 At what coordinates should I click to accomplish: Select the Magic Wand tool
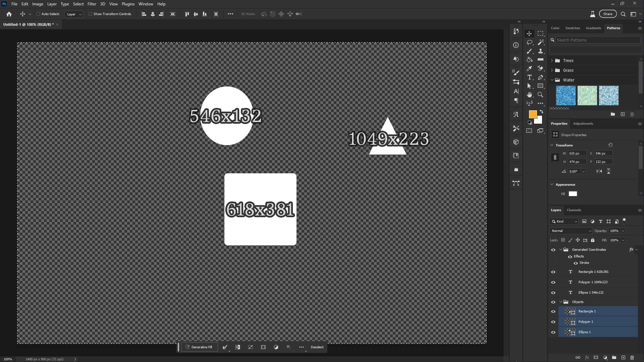(x=540, y=42)
